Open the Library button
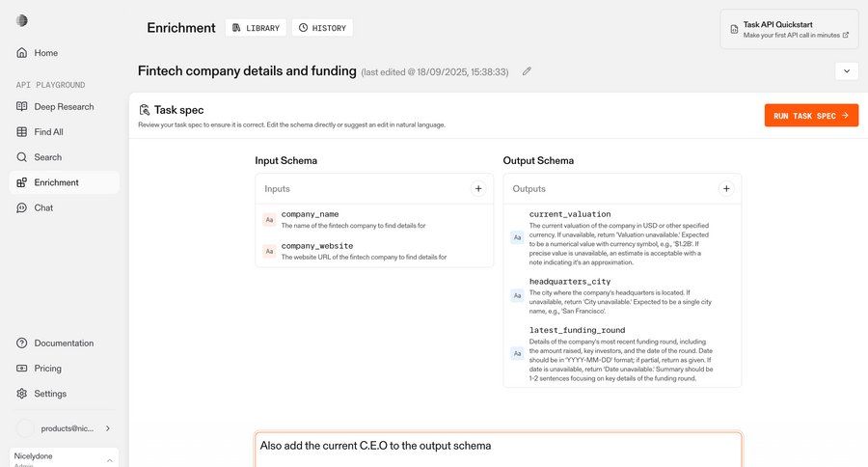The width and height of the screenshot is (868, 467). tap(256, 28)
